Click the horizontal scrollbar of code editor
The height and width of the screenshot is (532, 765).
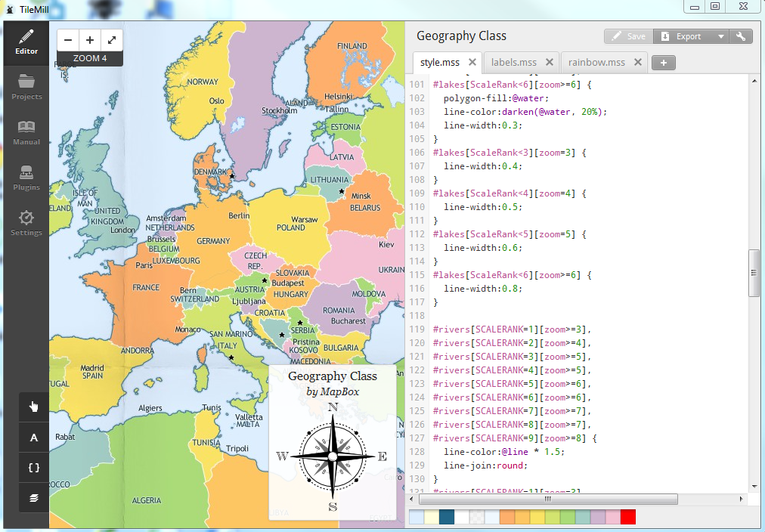click(547, 499)
